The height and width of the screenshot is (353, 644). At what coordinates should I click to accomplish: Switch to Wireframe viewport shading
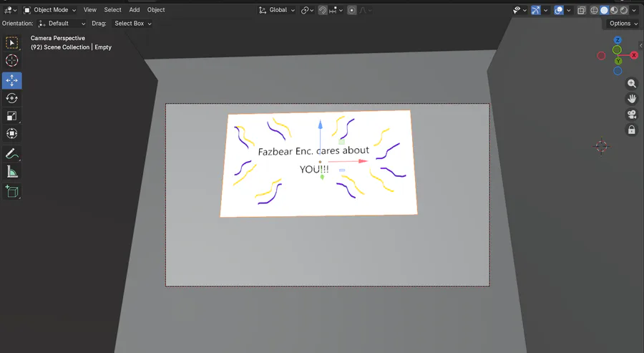coord(594,10)
